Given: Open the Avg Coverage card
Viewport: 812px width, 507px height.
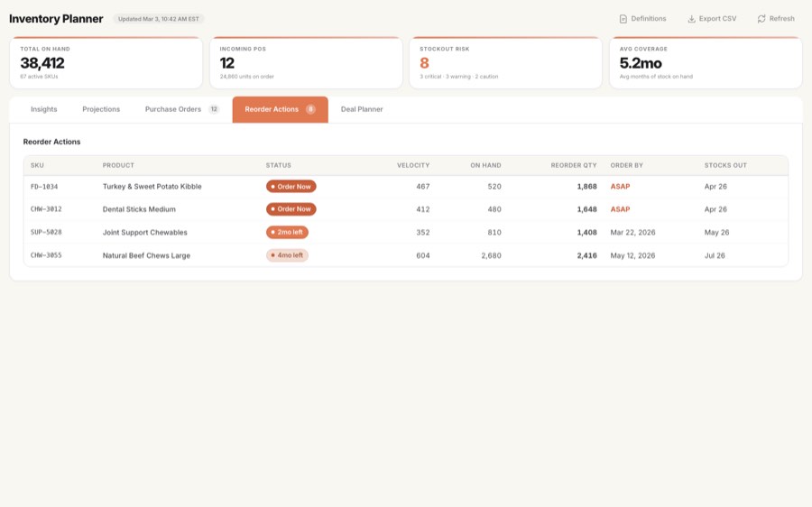Looking at the screenshot, I should point(706,62).
